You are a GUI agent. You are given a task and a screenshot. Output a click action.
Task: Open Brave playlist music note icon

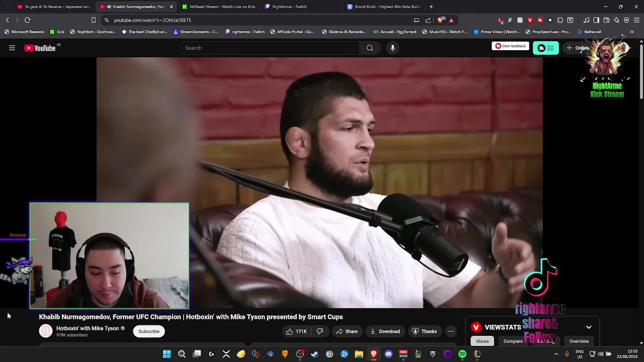[587, 20]
